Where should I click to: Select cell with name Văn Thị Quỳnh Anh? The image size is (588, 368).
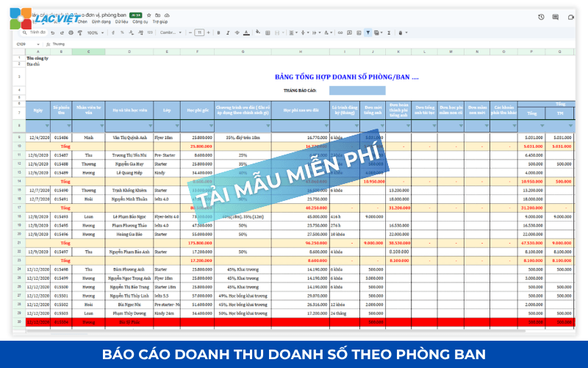coord(129,138)
